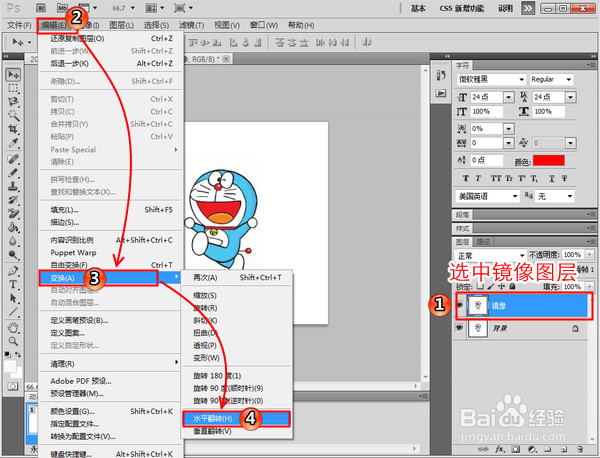This screenshot has height=458, width=600.
Task: Open the History panel icon in dock
Action: (441, 75)
